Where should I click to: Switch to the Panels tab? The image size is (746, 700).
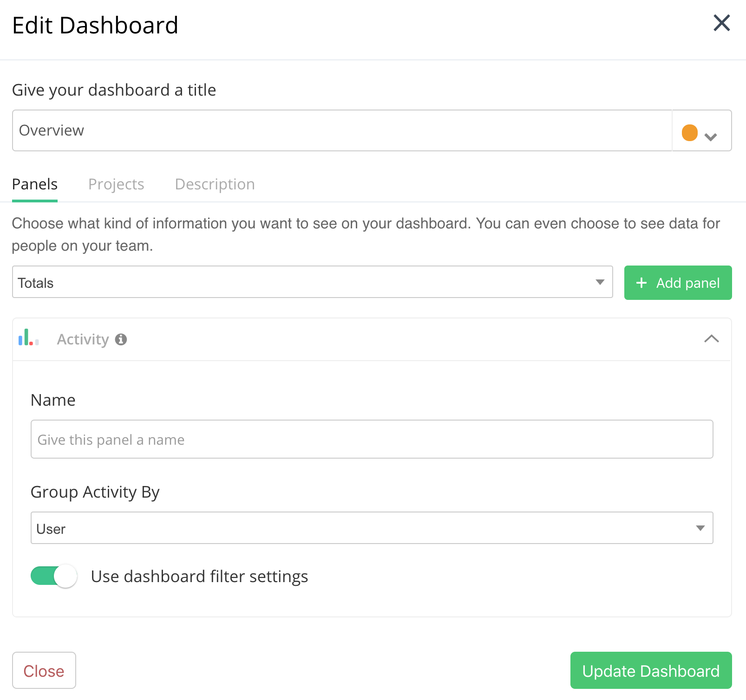point(35,184)
